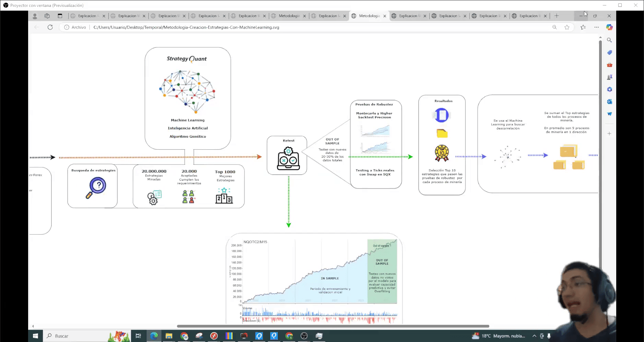Switch to Microsoft Edge in taskbar
Screen dimensions: 644x342
tap(154, 336)
